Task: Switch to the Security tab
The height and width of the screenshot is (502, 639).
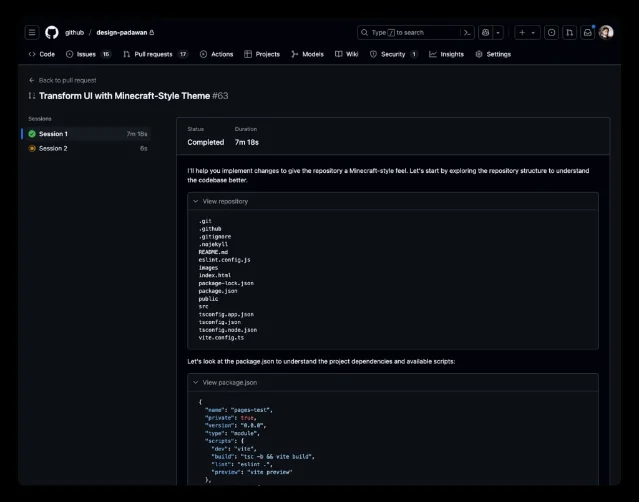Action: coord(394,54)
